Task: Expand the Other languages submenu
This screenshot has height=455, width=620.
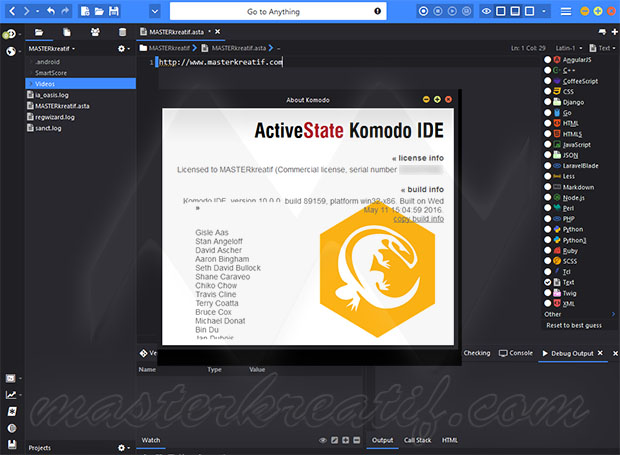Action: pos(579,314)
